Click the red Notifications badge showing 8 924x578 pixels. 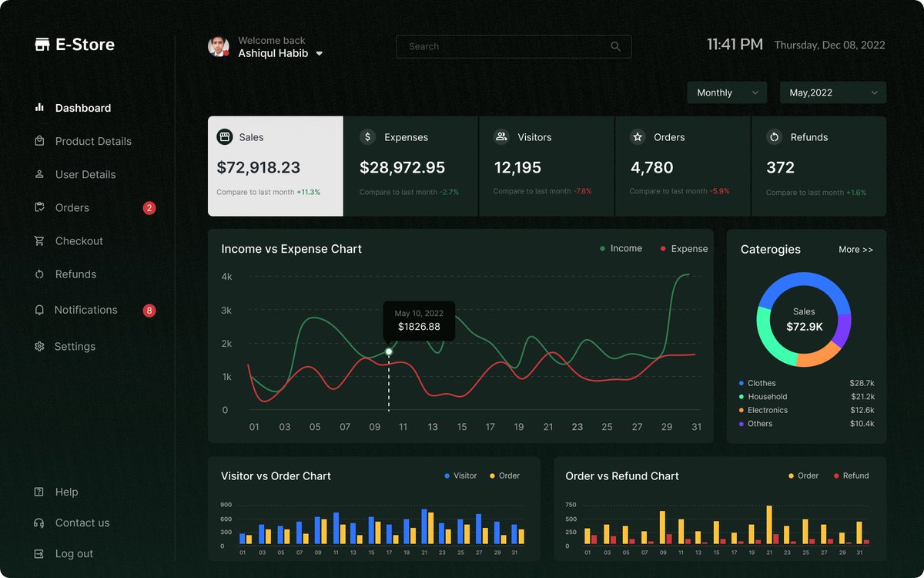point(149,311)
